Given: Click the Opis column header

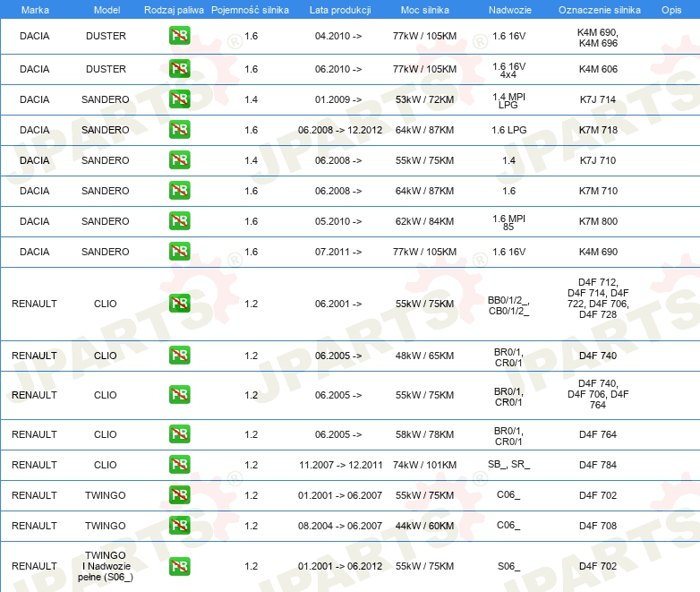Looking at the screenshot, I should coord(670,10).
